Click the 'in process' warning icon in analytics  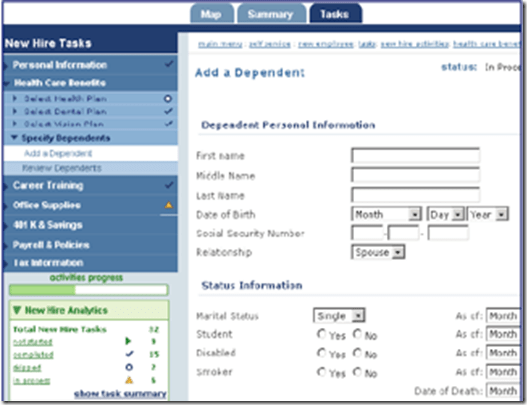tap(129, 380)
